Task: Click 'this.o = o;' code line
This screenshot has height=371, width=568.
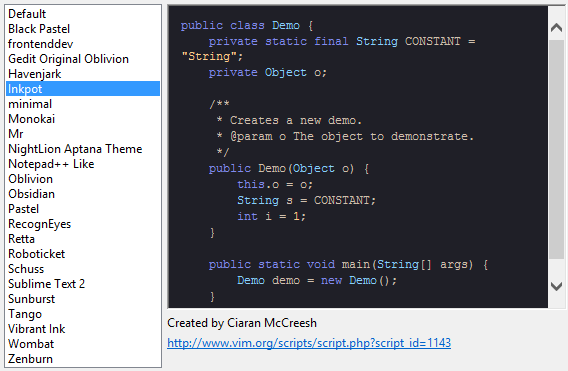Action: coord(275,184)
